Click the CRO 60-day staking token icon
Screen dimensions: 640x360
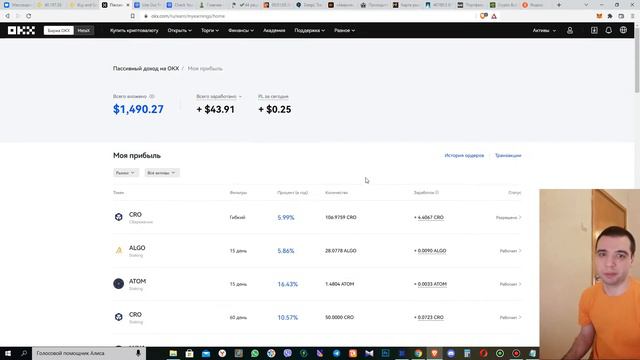(118, 317)
